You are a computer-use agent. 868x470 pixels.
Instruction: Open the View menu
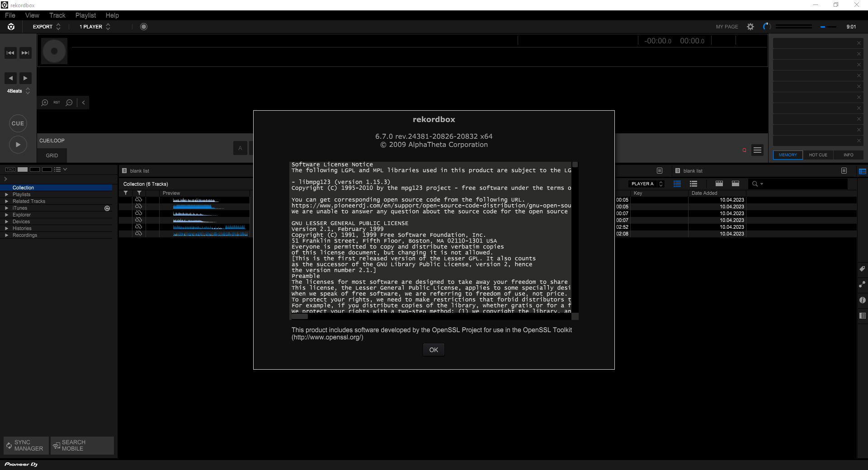(32, 15)
